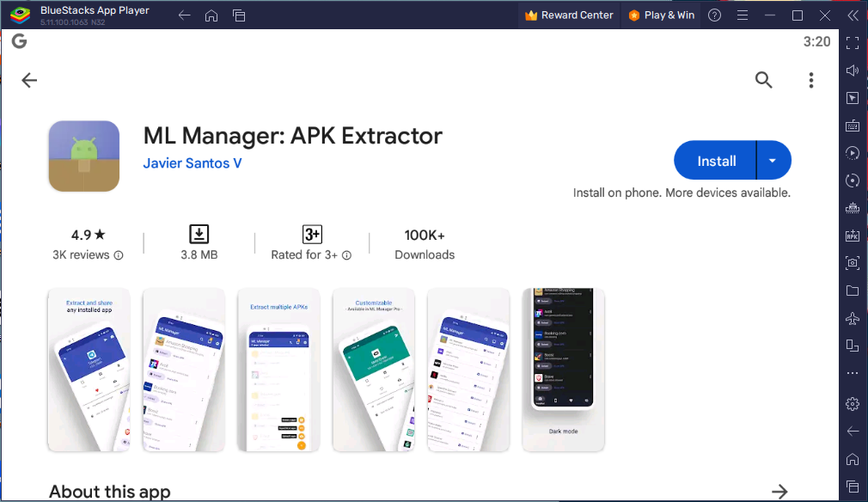Open 'Customizable' screenshot

click(374, 370)
